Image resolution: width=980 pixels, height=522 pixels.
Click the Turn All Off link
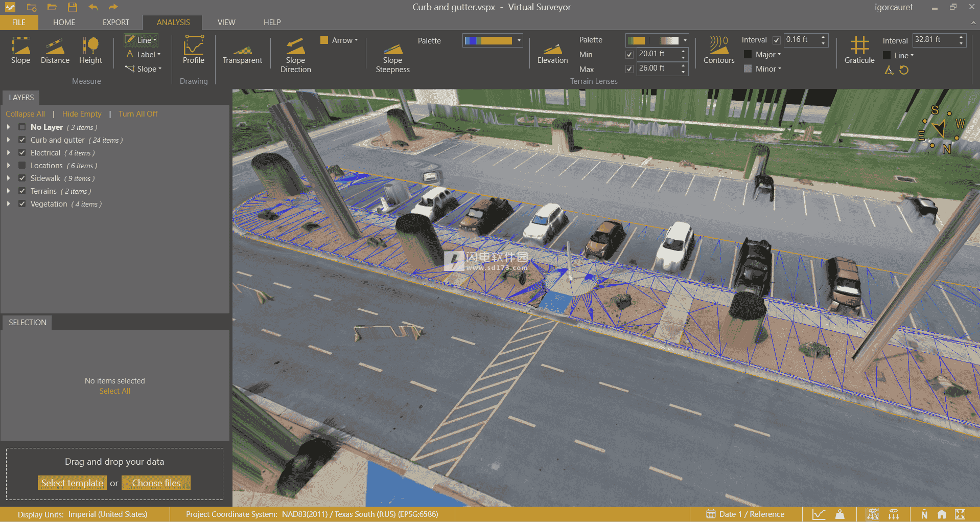[138, 114]
